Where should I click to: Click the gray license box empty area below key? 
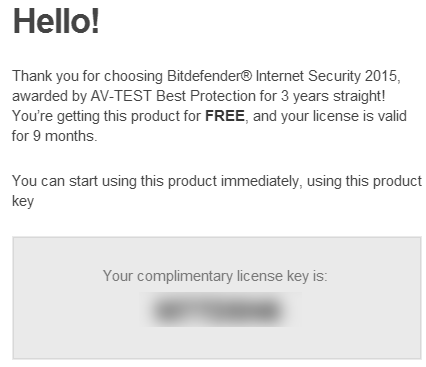pyautogui.click(x=217, y=342)
